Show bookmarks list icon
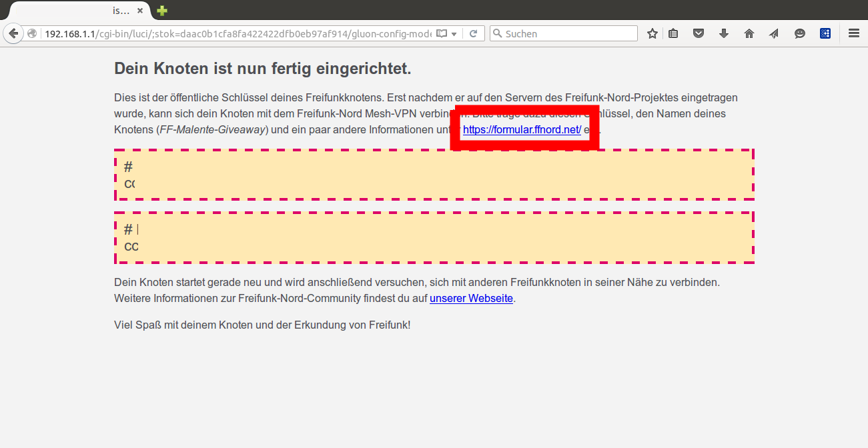 (x=673, y=33)
